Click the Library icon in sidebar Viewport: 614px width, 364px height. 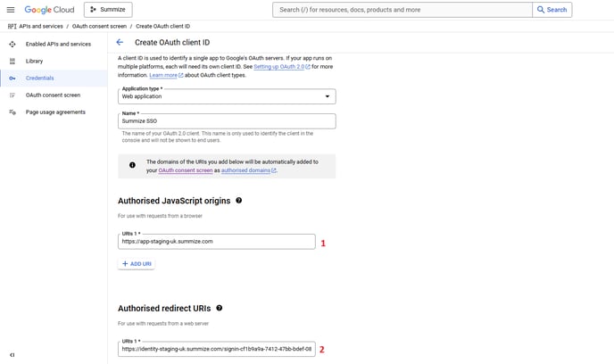pyautogui.click(x=12, y=61)
